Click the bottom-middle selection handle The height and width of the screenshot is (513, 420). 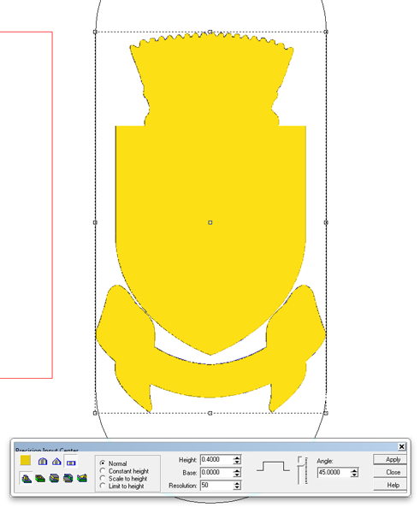click(x=210, y=413)
